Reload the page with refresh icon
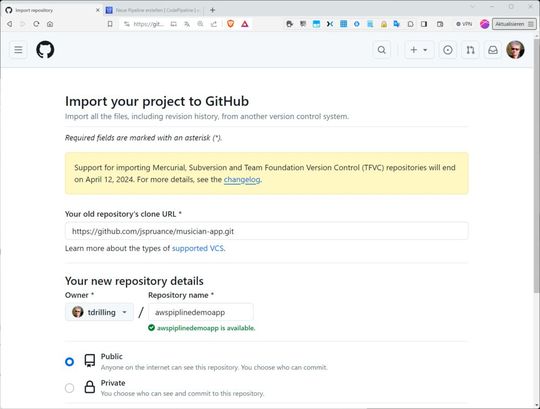This screenshot has width=540, height=409. click(x=36, y=24)
